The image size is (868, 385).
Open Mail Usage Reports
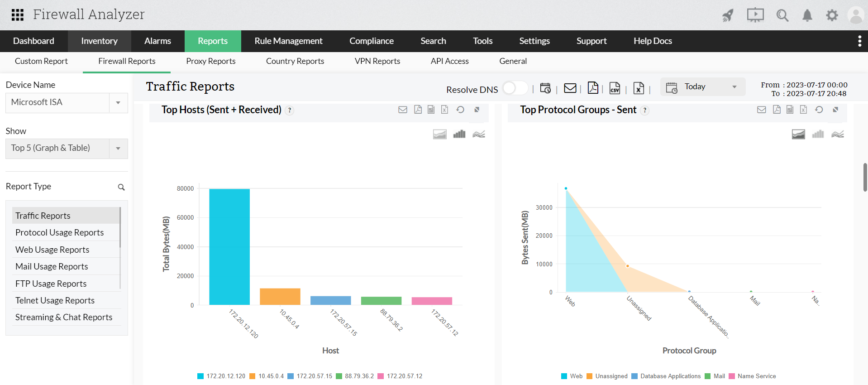pos(52,266)
